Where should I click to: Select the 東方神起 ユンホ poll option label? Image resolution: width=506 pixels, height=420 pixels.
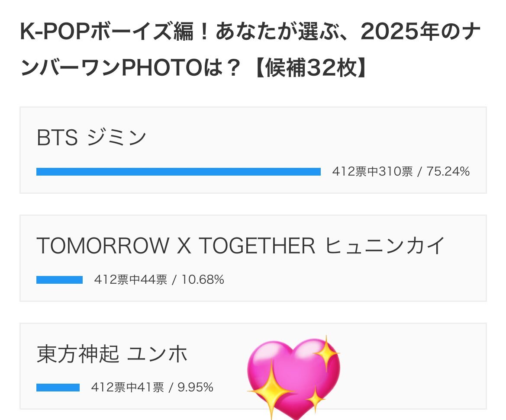click(x=112, y=354)
